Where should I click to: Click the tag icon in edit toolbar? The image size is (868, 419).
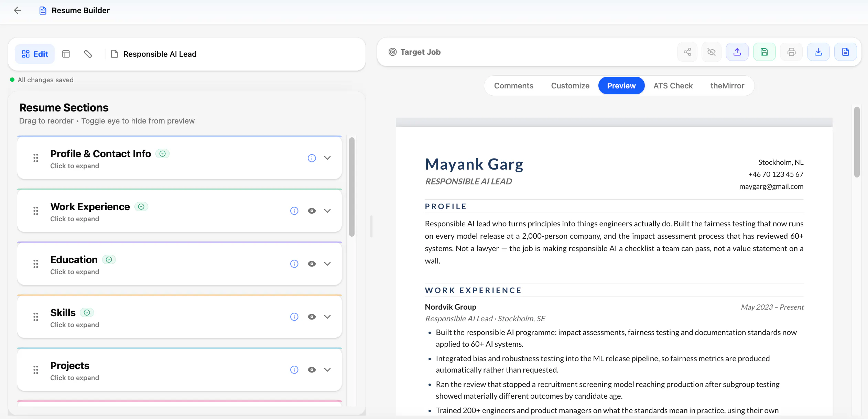pos(88,54)
